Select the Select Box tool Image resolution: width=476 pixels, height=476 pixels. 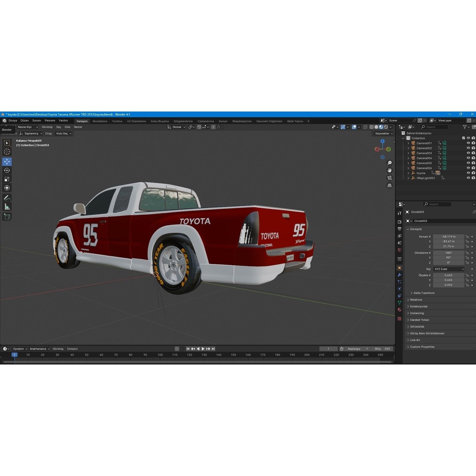coord(7,143)
